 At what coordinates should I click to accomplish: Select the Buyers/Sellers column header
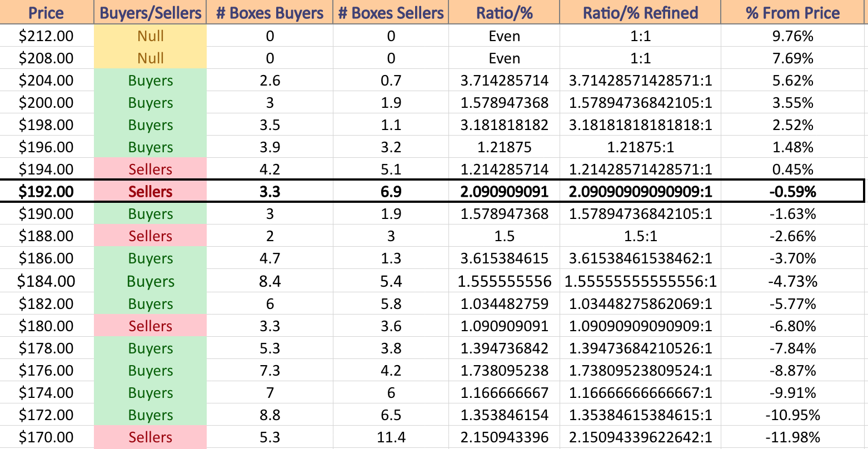click(150, 13)
